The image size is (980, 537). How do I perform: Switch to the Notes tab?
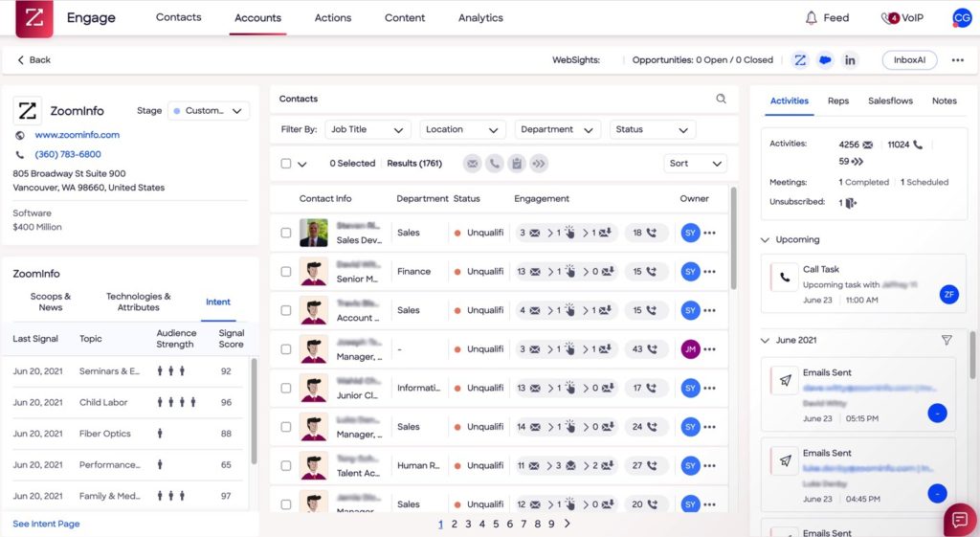pyautogui.click(x=944, y=101)
